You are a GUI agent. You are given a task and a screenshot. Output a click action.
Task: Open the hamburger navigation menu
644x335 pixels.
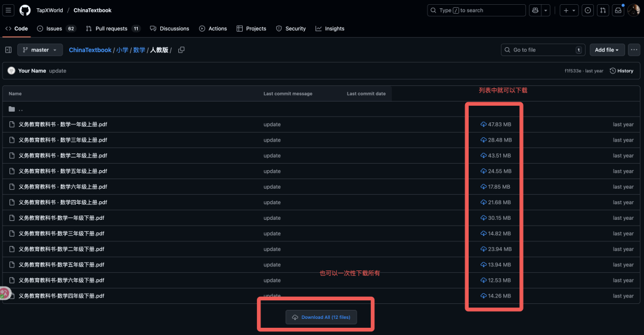click(9, 10)
